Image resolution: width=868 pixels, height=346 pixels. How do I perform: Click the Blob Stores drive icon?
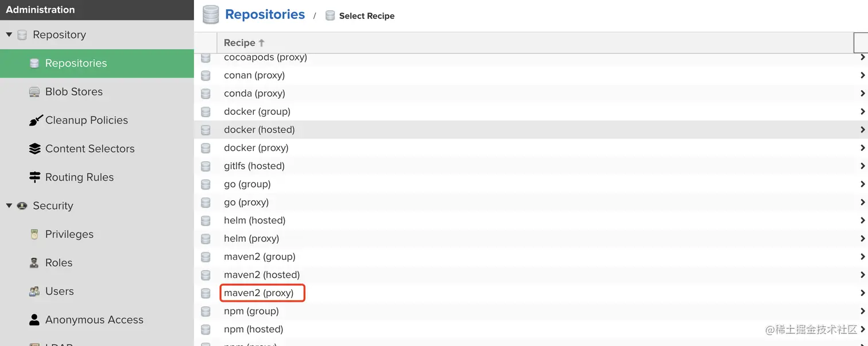click(34, 92)
